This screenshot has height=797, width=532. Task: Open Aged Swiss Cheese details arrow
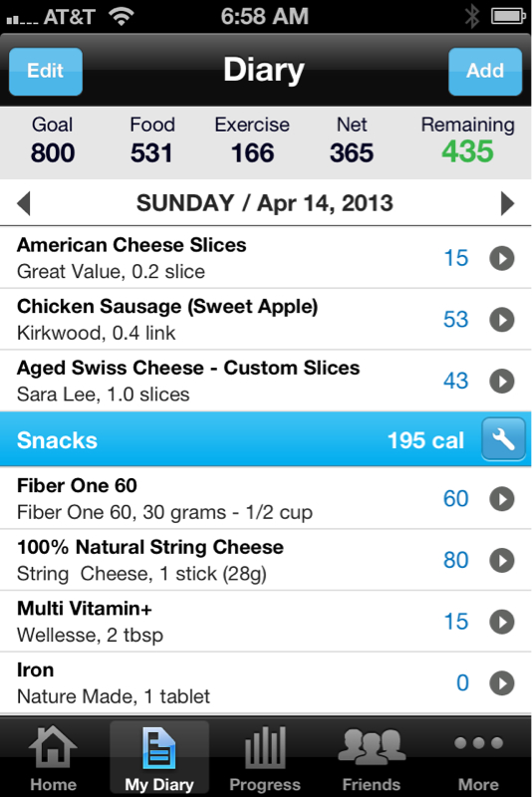502,382
